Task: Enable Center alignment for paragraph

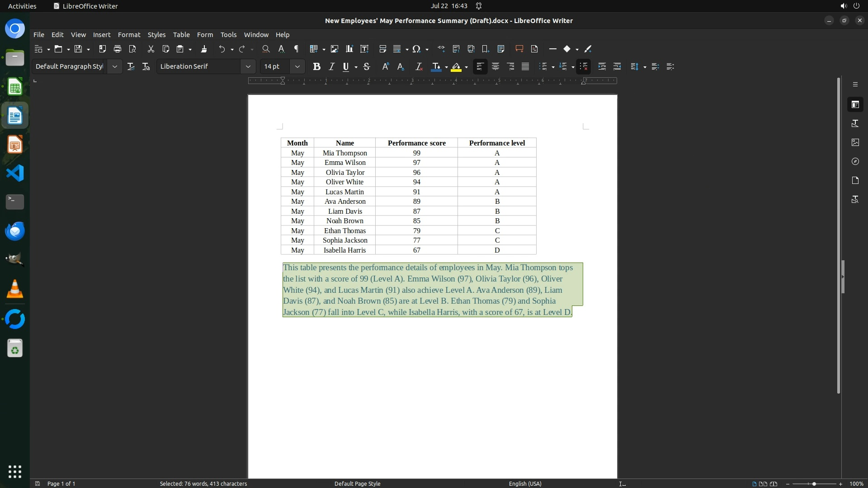Action: [x=495, y=66]
